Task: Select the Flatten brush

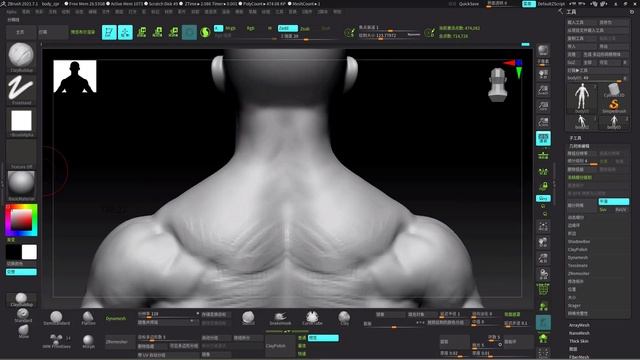Action: [x=88, y=318]
